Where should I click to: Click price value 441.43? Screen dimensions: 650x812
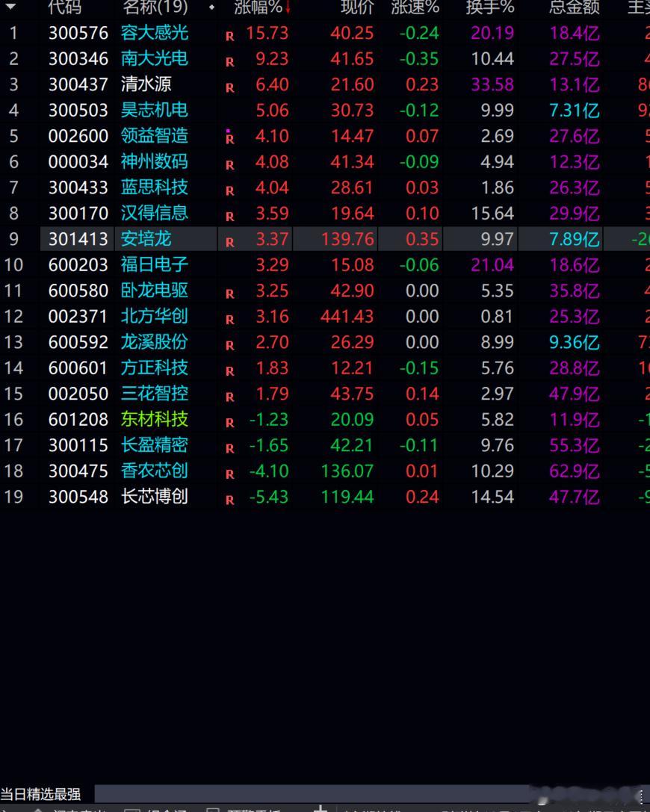pos(347,317)
